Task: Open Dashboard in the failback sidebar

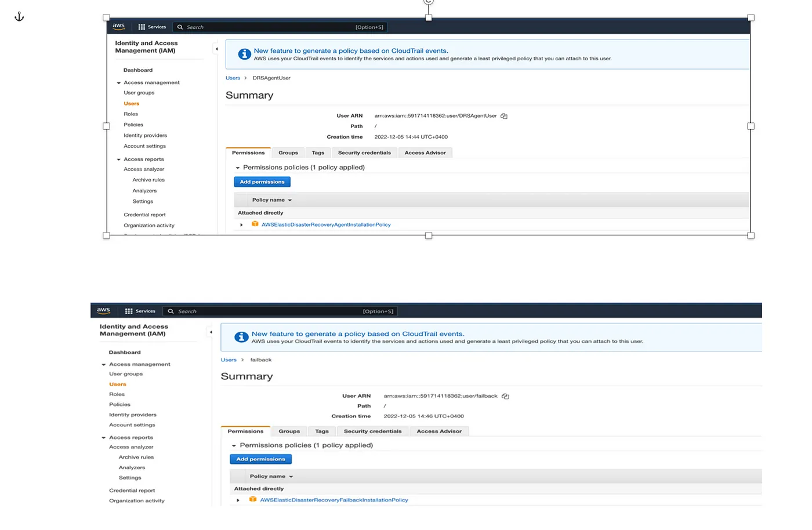Action: tap(125, 352)
